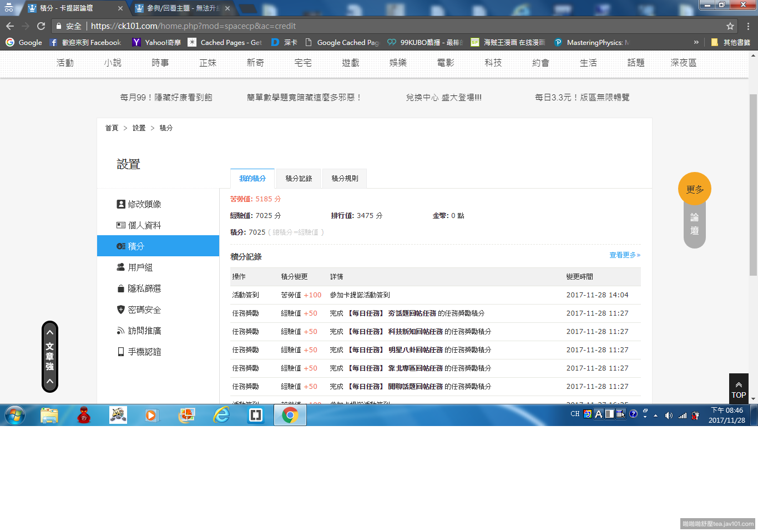This screenshot has height=532, width=758.
Task: Switch to the 積分記錄 tab
Action: coord(299,179)
